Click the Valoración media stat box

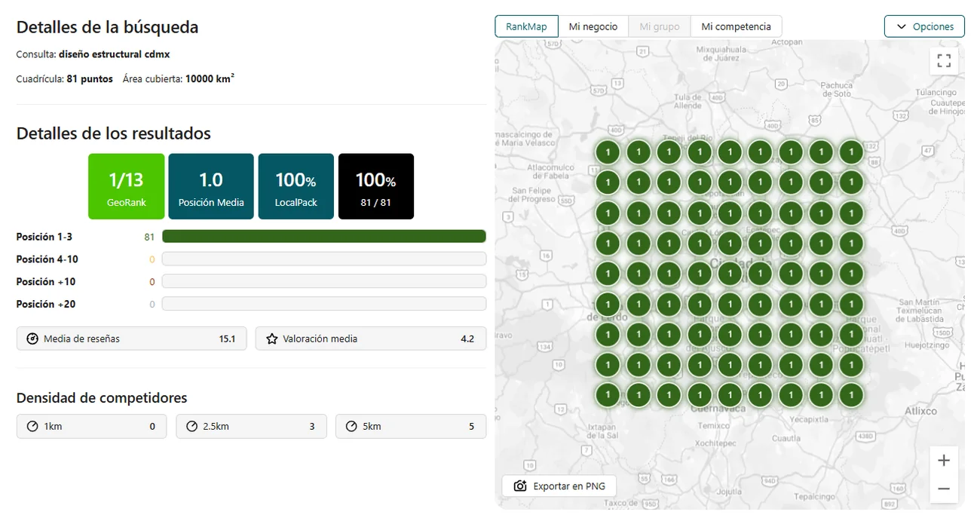pyautogui.click(x=371, y=339)
